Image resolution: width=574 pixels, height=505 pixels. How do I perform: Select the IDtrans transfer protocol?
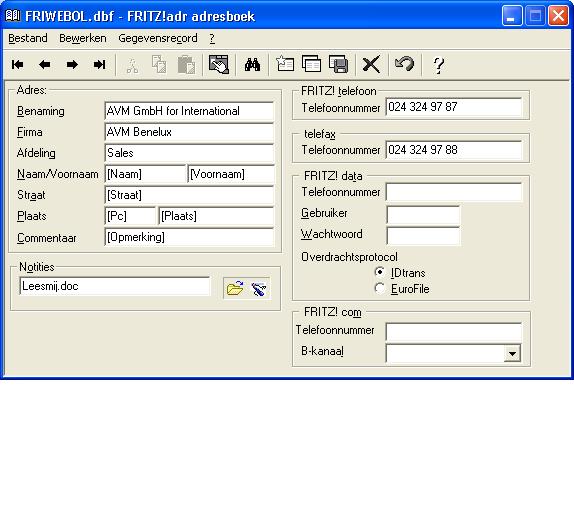(x=380, y=272)
